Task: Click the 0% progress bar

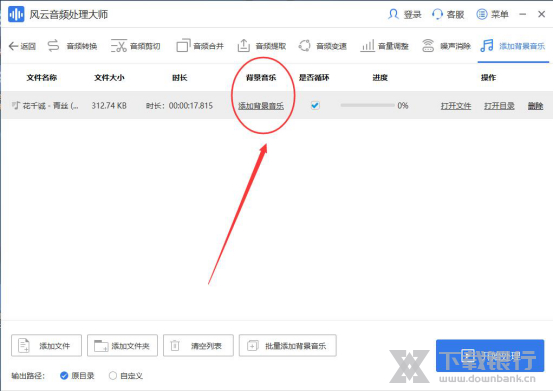Action: pos(367,105)
